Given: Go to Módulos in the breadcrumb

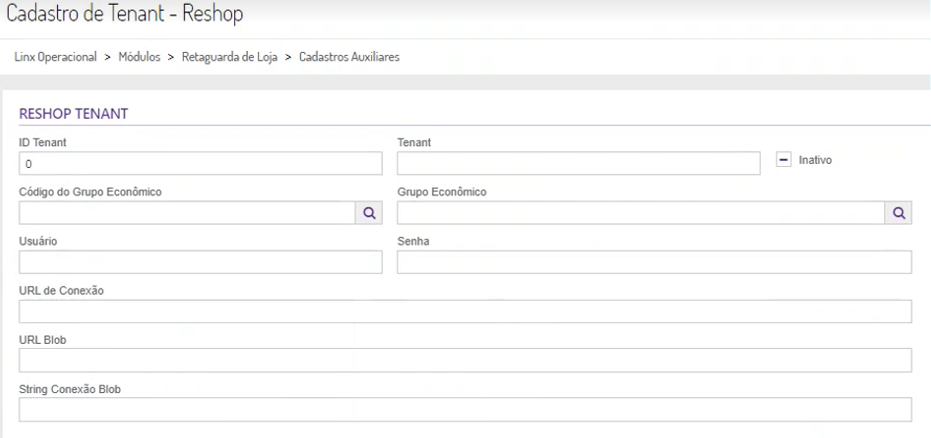Looking at the screenshot, I should [x=139, y=58].
